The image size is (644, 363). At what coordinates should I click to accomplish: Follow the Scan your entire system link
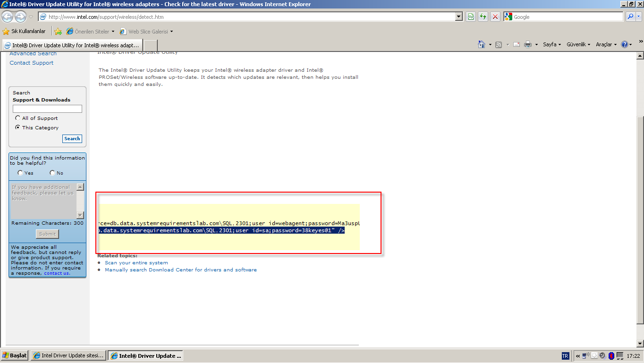pos(136,262)
